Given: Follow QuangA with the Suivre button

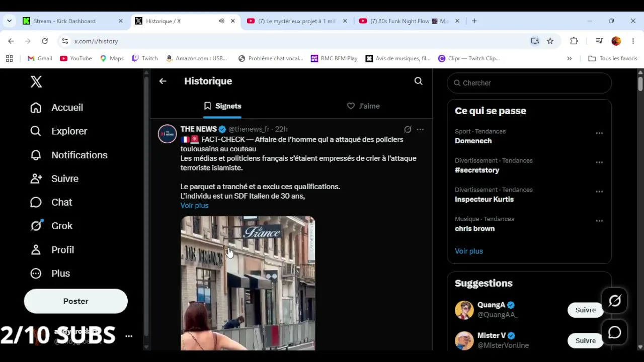Looking at the screenshot, I should 586,310.
